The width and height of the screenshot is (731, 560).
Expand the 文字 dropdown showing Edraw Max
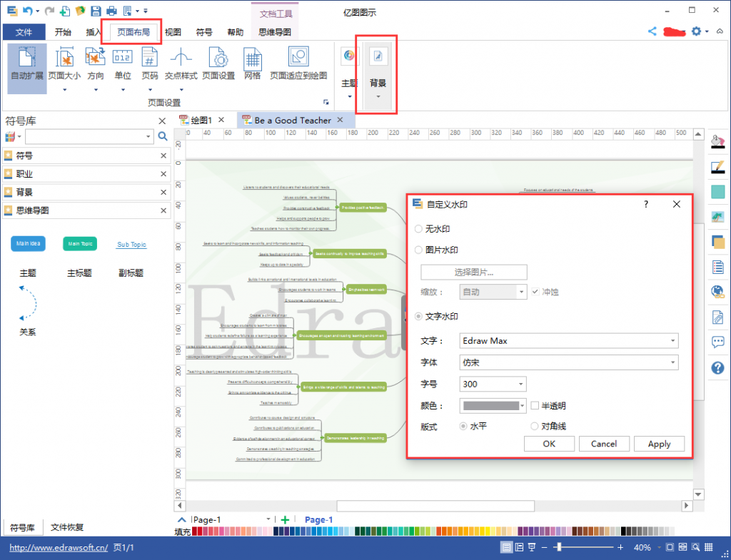coord(568,340)
